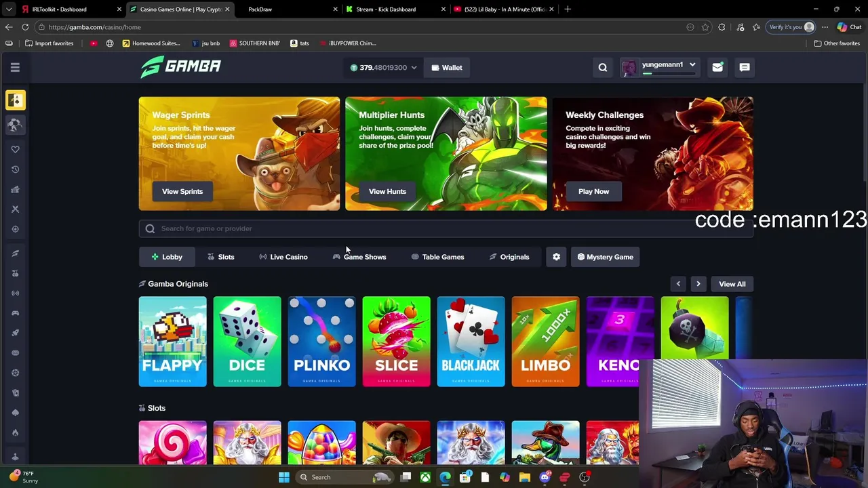Image resolution: width=868 pixels, height=488 pixels.
Task: Click the rocket sidebar icon
Action: [15, 333]
